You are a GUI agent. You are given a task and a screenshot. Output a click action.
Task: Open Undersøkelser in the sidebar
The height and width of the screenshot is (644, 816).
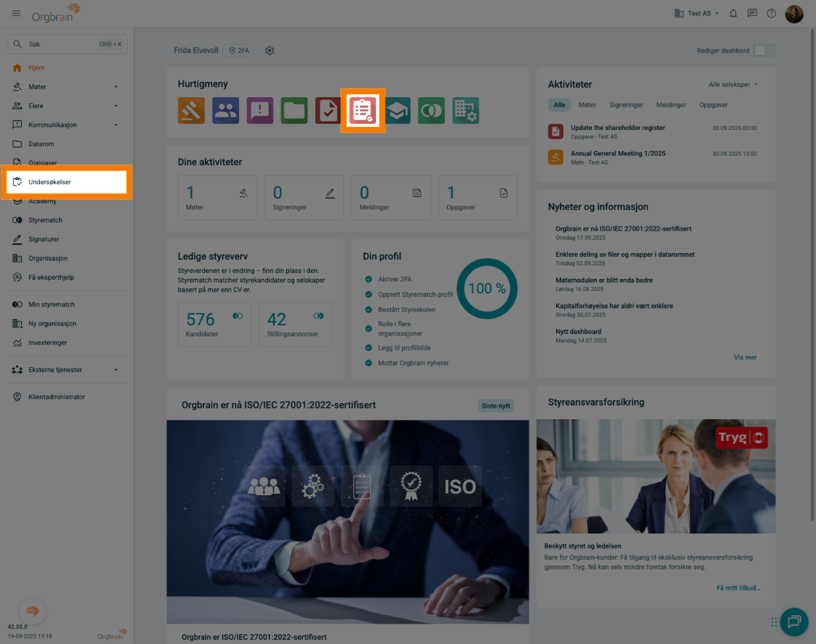click(67, 182)
